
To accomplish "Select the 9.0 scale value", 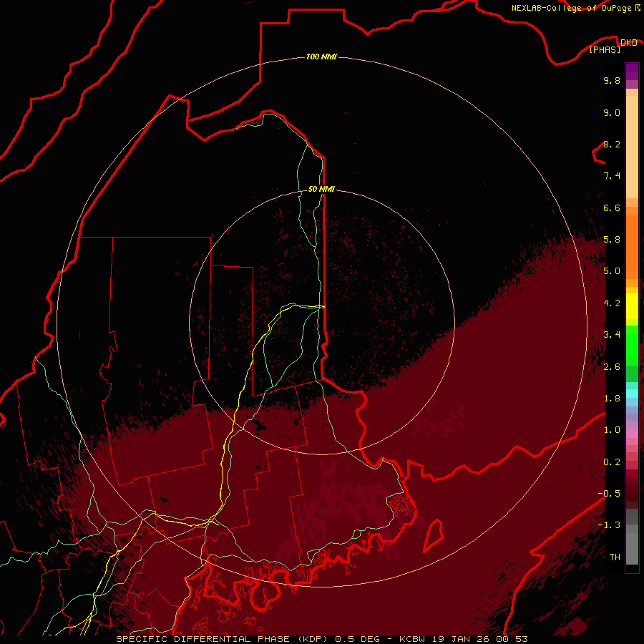I will pyautogui.click(x=612, y=112).
